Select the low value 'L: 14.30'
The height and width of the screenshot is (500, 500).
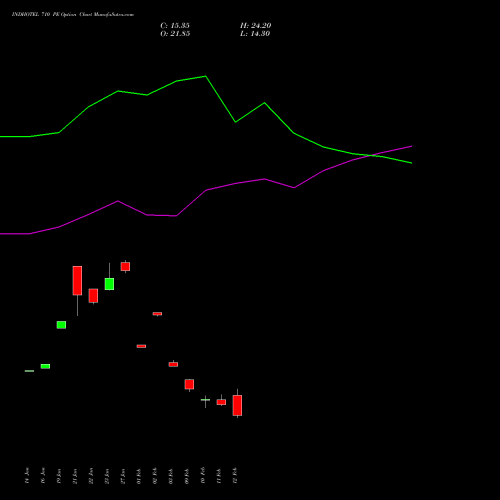click(x=255, y=34)
